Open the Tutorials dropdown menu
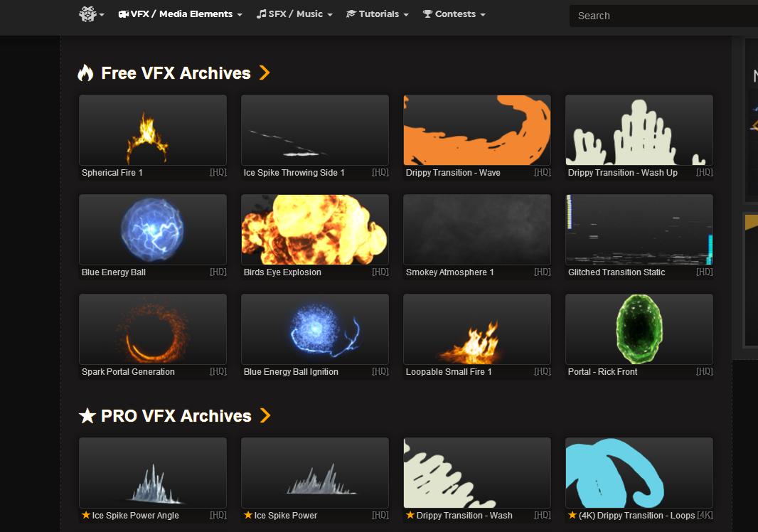The image size is (758, 532). [x=378, y=14]
